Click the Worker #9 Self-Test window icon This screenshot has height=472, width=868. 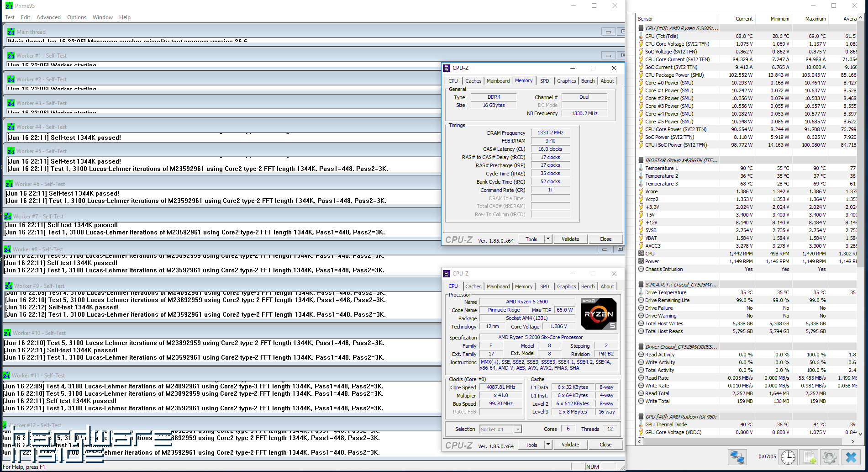(9, 286)
